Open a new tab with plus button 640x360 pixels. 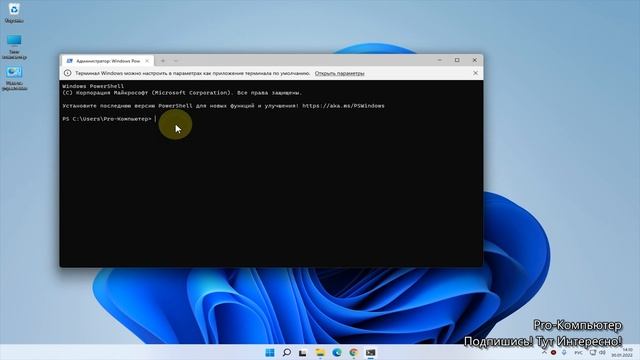pos(163,61)
